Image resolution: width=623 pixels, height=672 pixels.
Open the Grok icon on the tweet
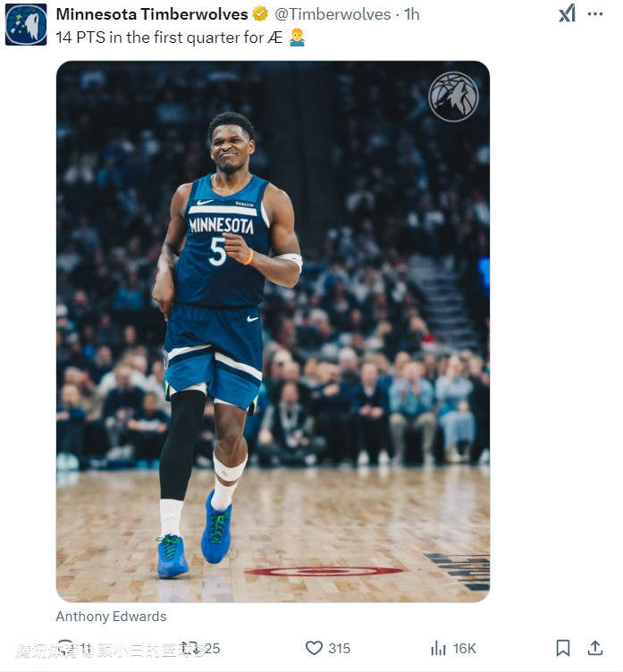click(567, 14)
